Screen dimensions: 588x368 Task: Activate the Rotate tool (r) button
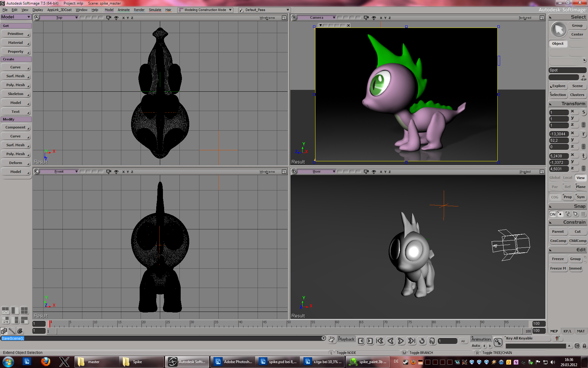pos(583,134)
